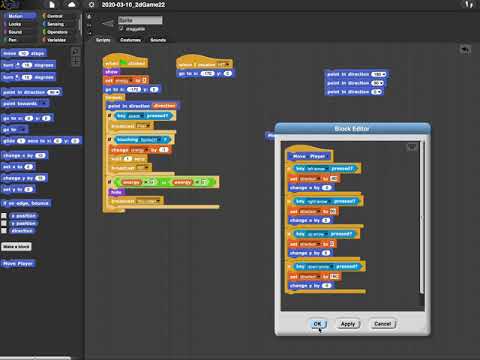Screen dimensions: 480x360
Task: Click the Snap! logo
Action: pyautogui.click(x=10, y=4)
